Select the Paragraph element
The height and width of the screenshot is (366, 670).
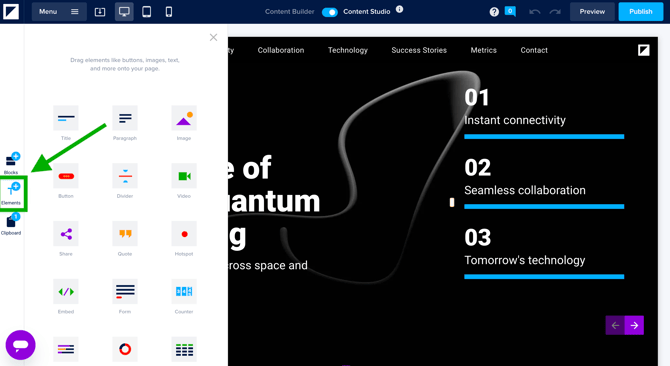coord(125,118)
